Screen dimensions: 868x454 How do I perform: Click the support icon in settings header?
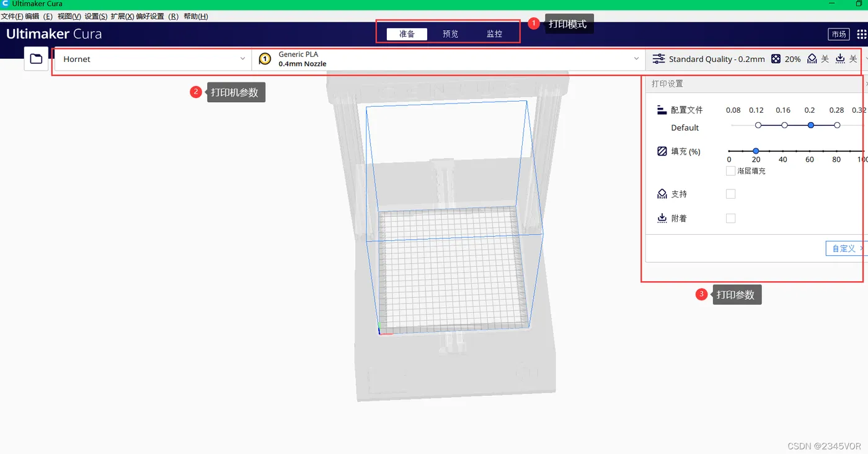click(812, 59)
